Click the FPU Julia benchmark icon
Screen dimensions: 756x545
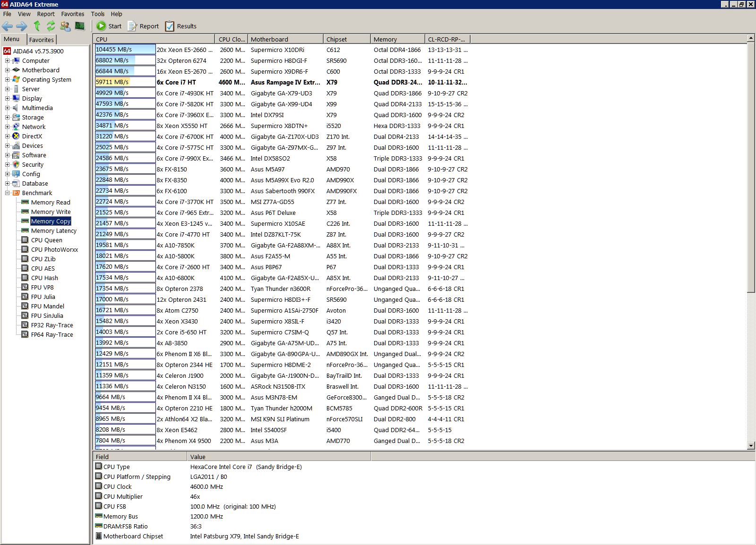click(x=25, y=297)
